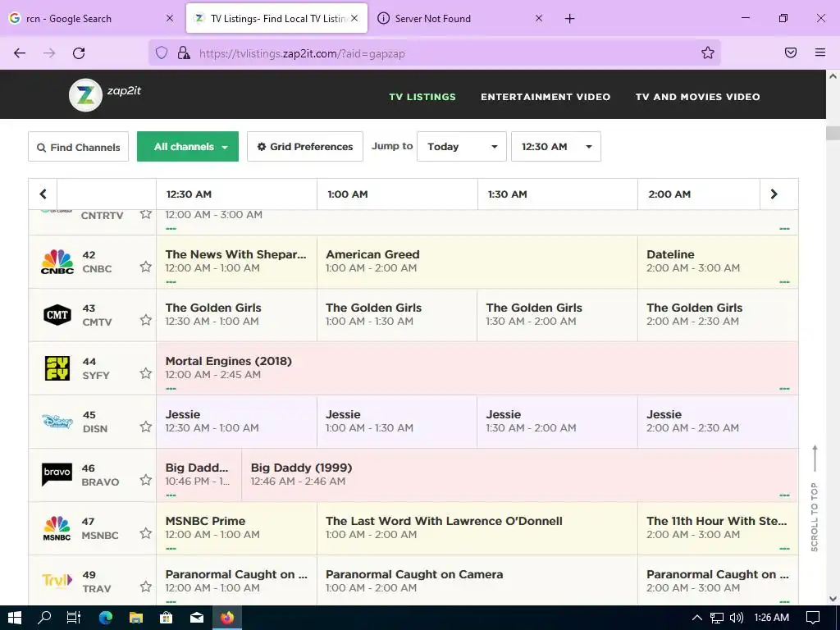Open TV Listings nav item
The height and width of the screenshot is (630, 840).
point(422,97)
